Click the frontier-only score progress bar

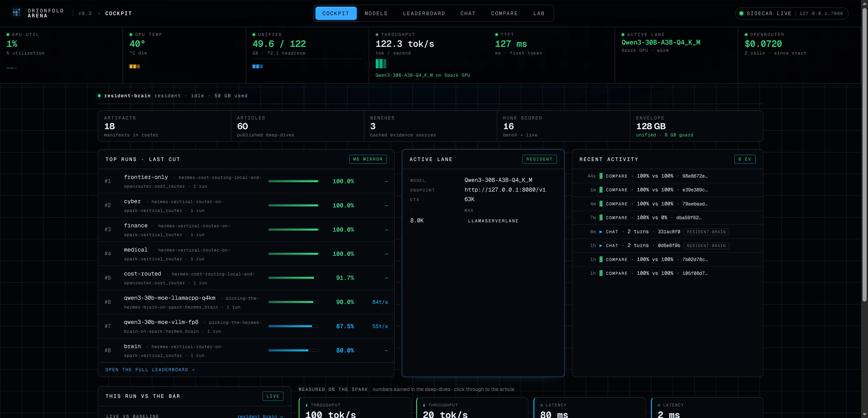(293, 181)
